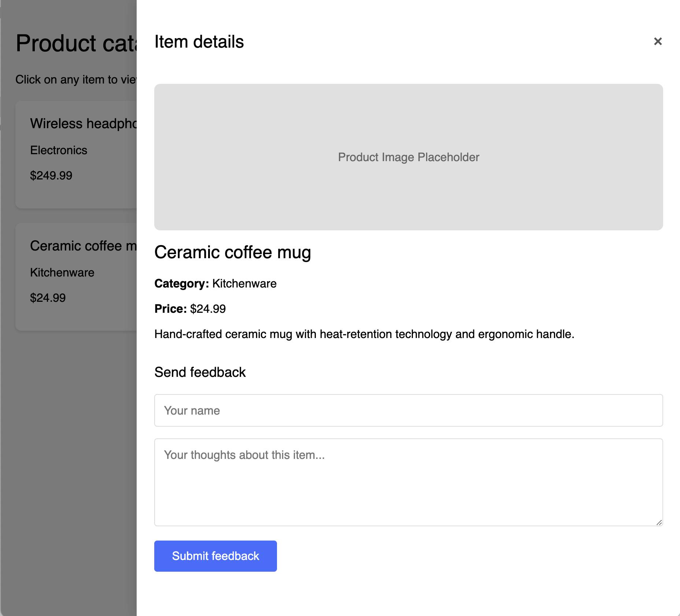Select the Ceramic coffee mug card in catalog

(x=76, y=277)
